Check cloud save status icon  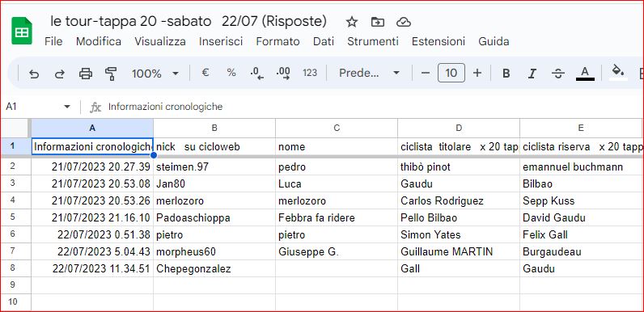point(404,22)
